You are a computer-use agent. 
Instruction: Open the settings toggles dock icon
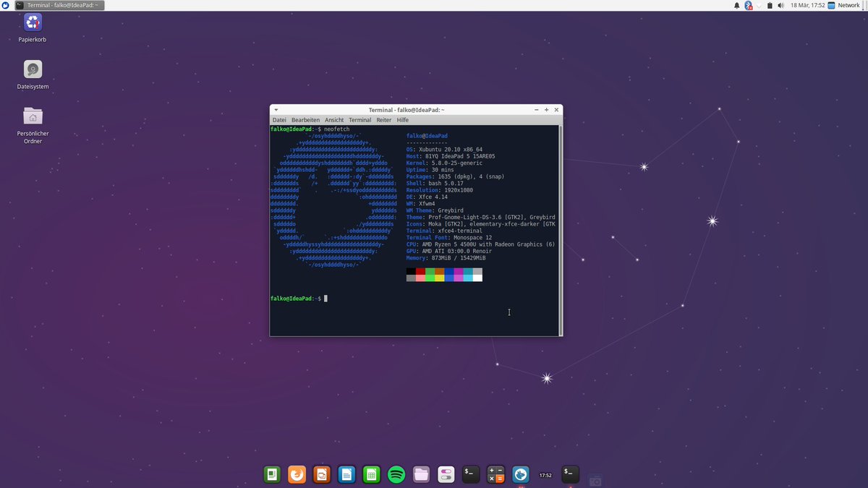[x=446, y=474]
